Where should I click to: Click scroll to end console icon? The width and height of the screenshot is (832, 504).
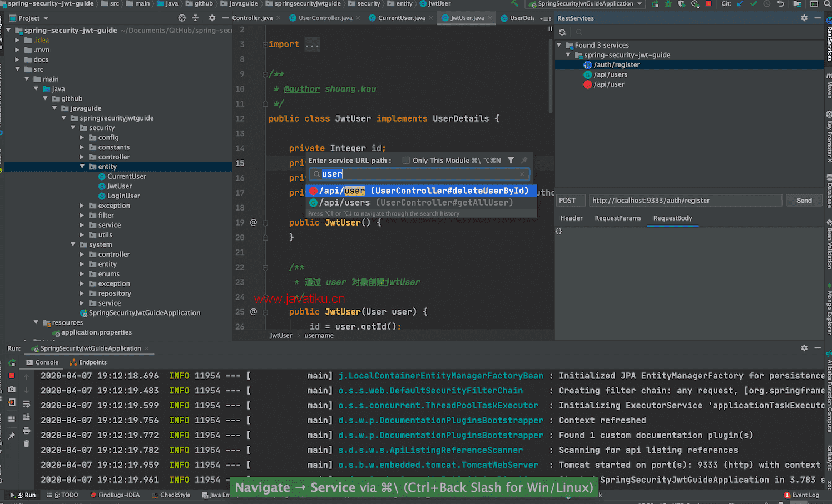(27, 417)
